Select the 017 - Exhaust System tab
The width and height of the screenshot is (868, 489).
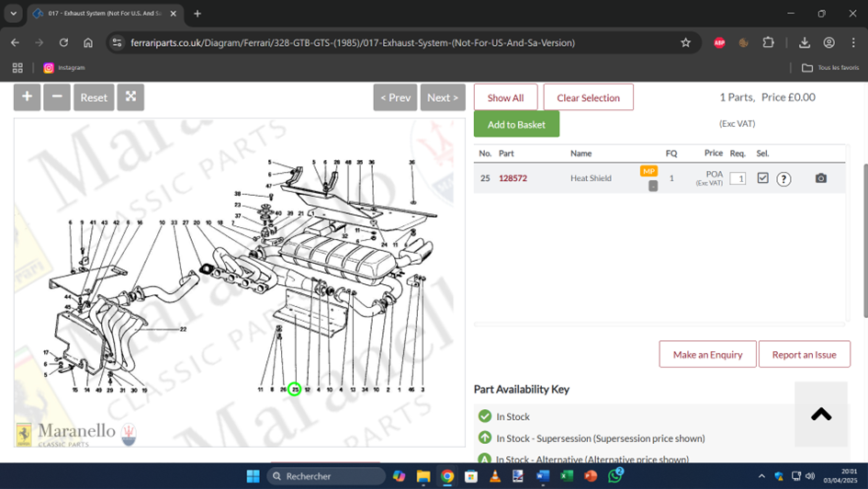tap(104, 13)
